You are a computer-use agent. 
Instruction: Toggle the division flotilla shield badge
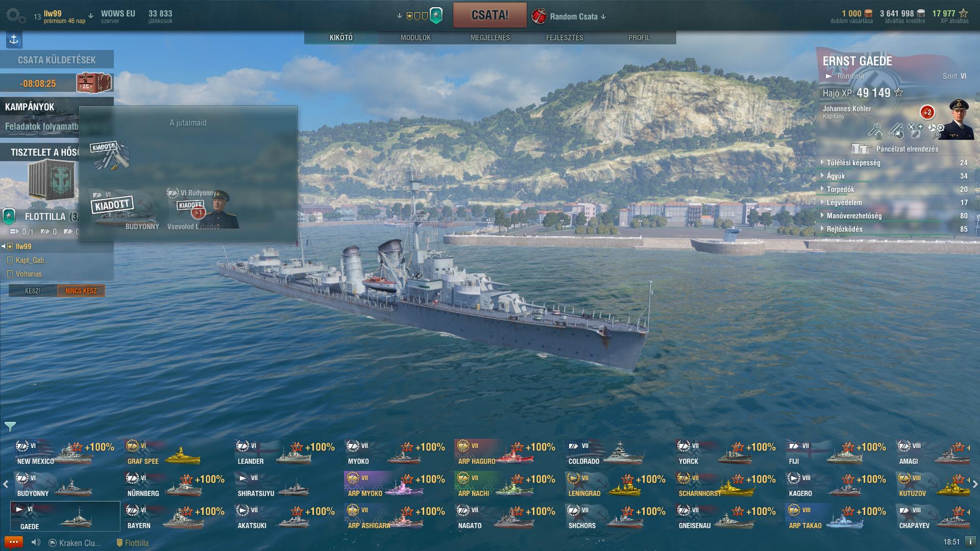pyautogui.click(x=9, y=216)
